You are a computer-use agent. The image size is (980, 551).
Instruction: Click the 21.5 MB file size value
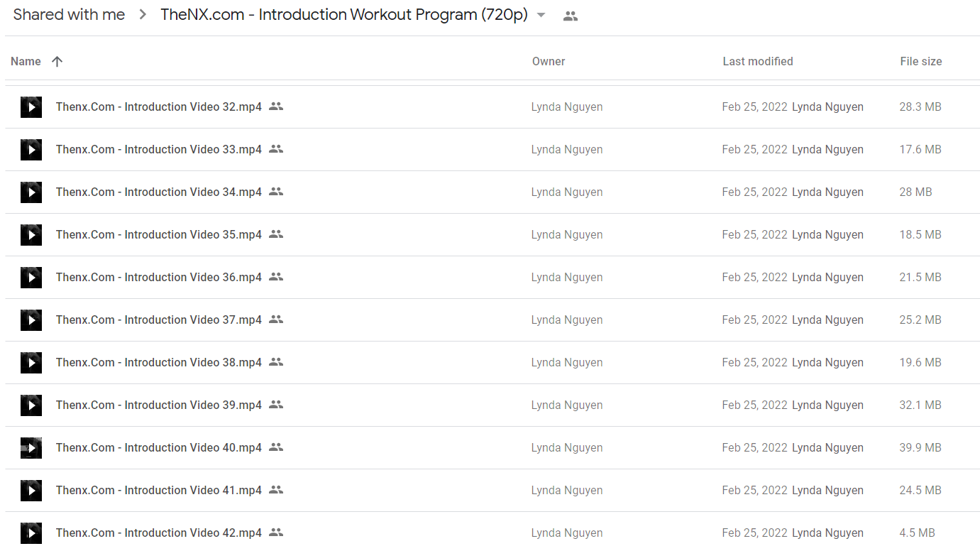pyautogui.click(x=920, y=277)
